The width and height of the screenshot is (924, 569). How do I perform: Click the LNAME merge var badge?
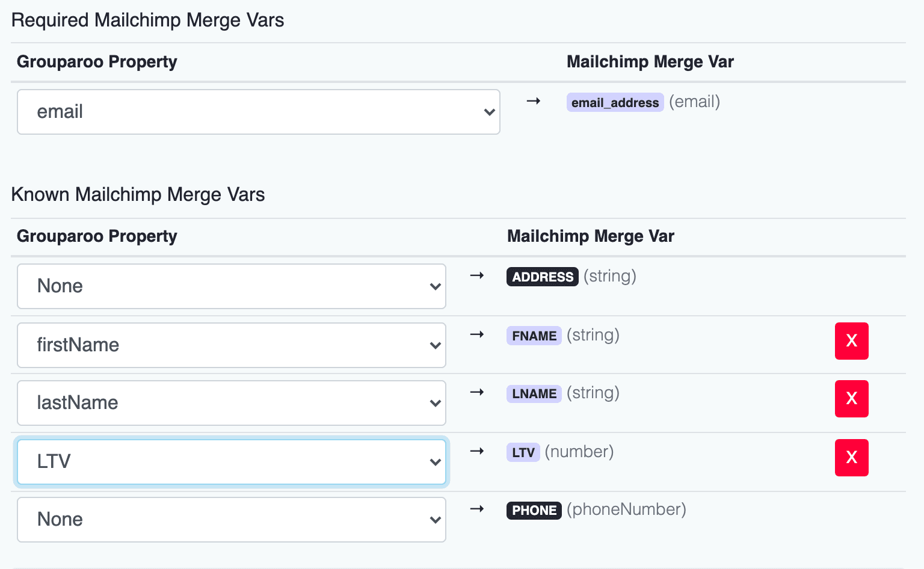click(x=534, y=393)
